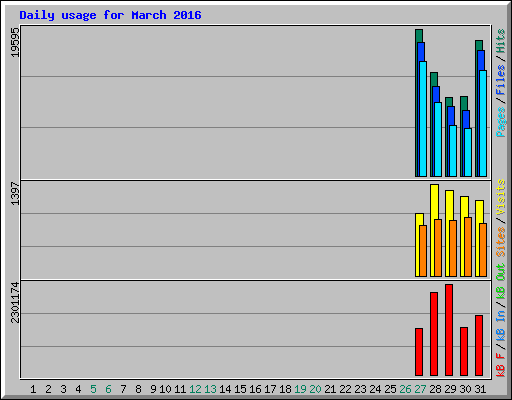512x400 pixels.
Task: Click green day label 27 on x-axis
Action: click(x=420, y=389)
